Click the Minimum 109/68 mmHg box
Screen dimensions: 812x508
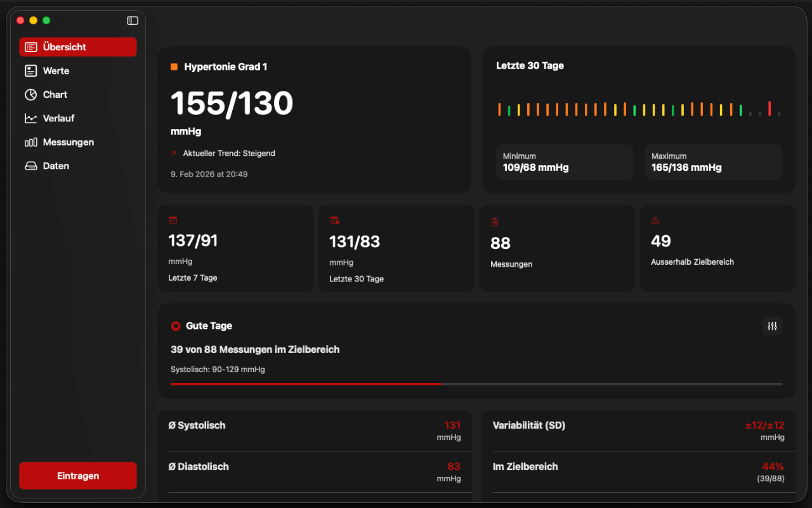[x=564, y=162]
